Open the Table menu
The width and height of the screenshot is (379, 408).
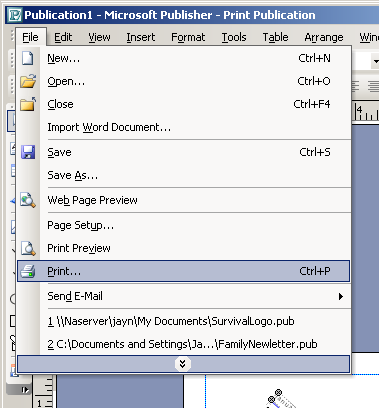click(275, 37)
